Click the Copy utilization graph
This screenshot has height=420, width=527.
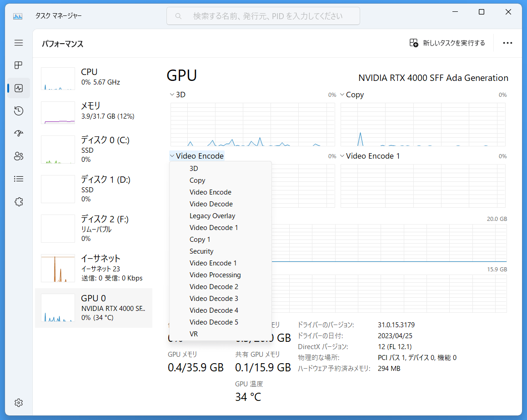coord(423,125)
